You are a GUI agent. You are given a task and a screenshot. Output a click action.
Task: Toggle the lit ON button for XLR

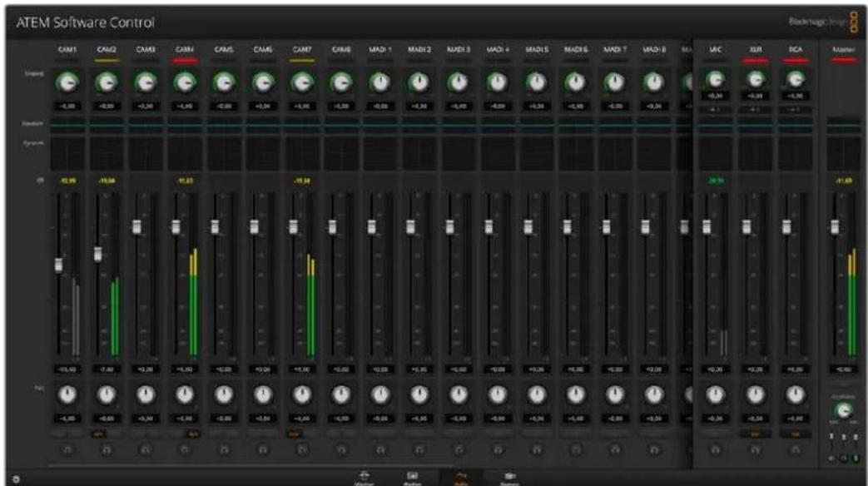[755, 434]
